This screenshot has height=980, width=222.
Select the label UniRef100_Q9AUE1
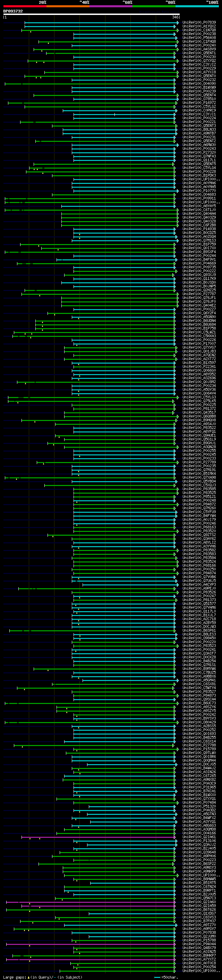199,435
